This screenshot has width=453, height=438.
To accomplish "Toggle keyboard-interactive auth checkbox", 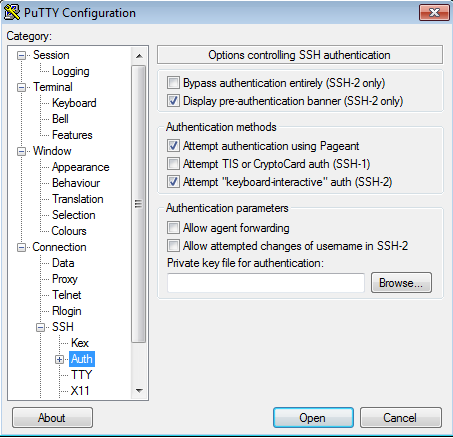I will point(173,182).
